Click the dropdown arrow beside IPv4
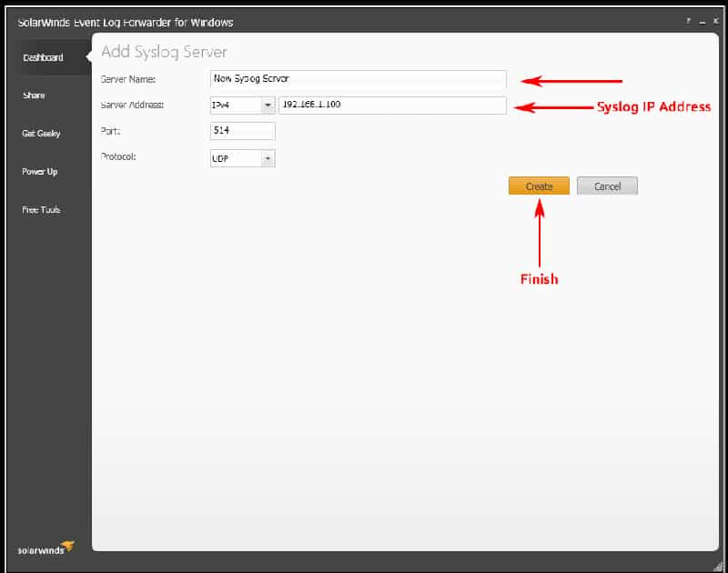 (x=269, y=105)
